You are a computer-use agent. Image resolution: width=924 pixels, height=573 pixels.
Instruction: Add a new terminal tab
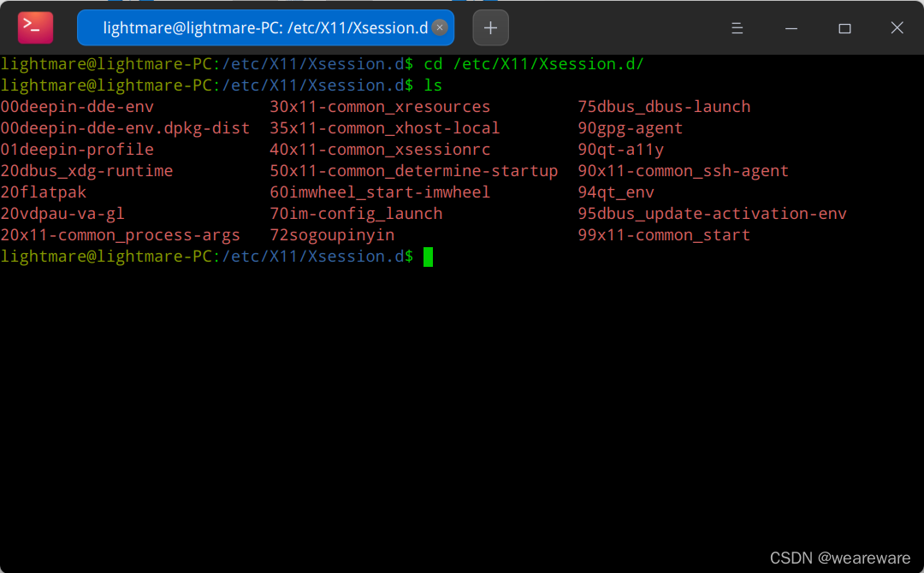tap(490, 27)
